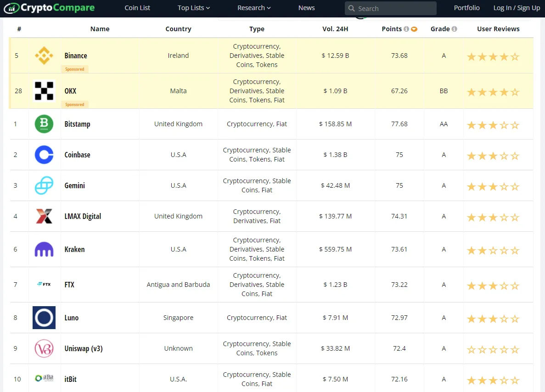545x392 pixels.
Task: Click the search magnifier icon
Action: [351, 8]
